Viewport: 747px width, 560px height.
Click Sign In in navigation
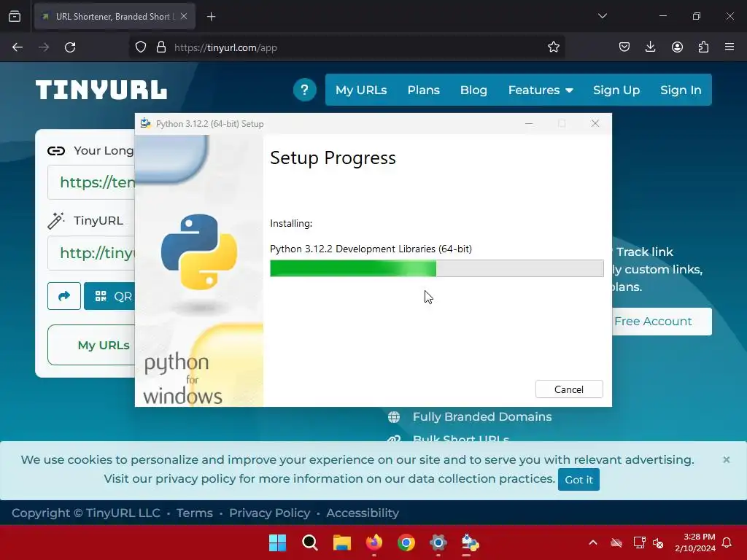point(681,90)
